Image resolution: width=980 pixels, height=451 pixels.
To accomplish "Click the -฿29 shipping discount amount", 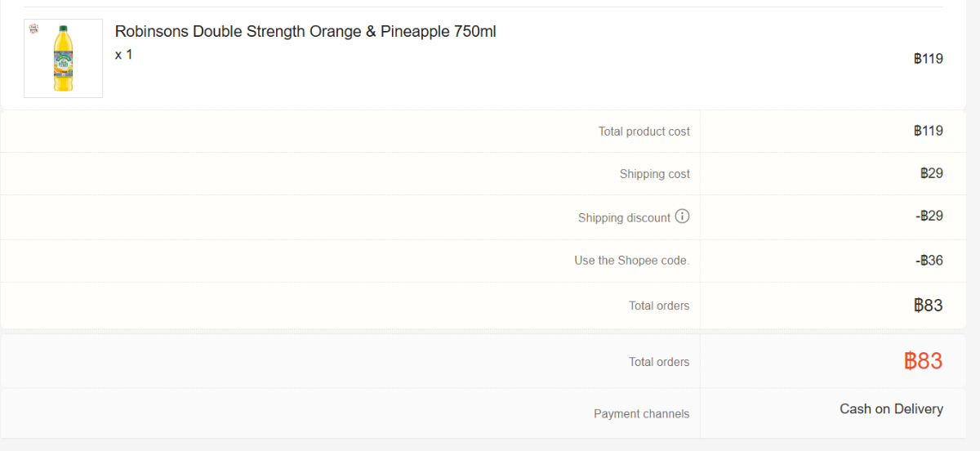I will coord(929,216).
